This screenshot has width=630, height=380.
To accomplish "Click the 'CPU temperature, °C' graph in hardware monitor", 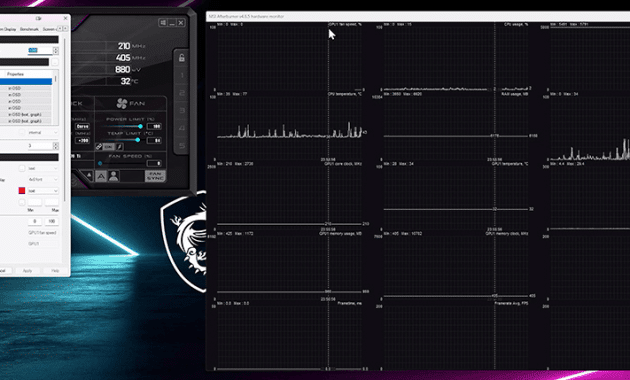I will point(289,128).
